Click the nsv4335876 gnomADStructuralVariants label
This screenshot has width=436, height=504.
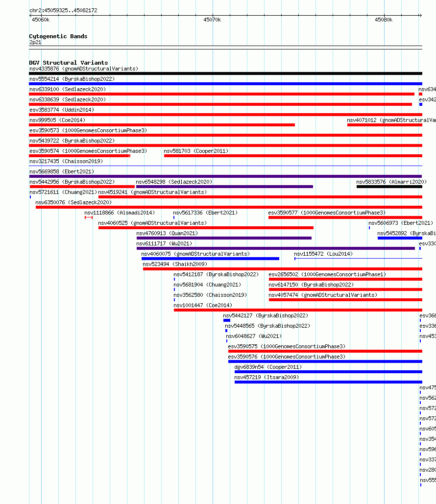84,69
